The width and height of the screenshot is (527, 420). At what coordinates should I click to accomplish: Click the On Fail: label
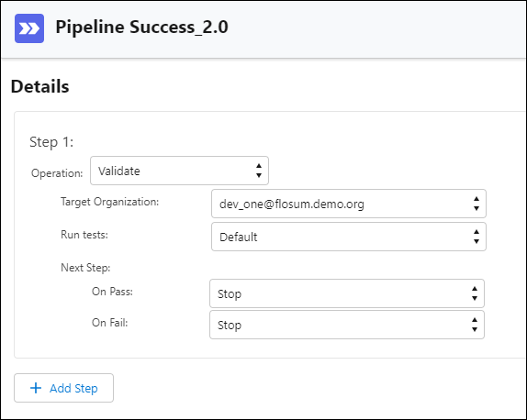click(x=110, y=323)
